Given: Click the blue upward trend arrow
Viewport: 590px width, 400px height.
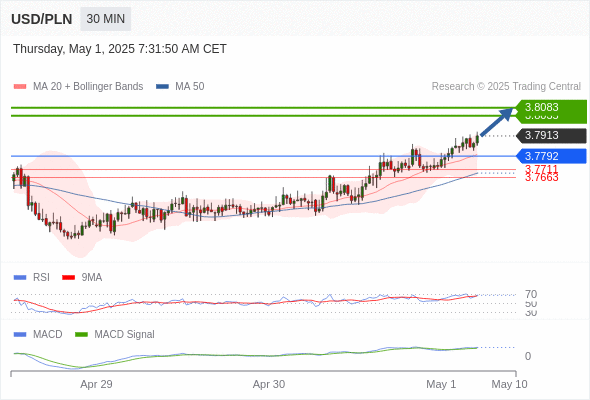Looking at the screenshot, I should coord(497,122).
